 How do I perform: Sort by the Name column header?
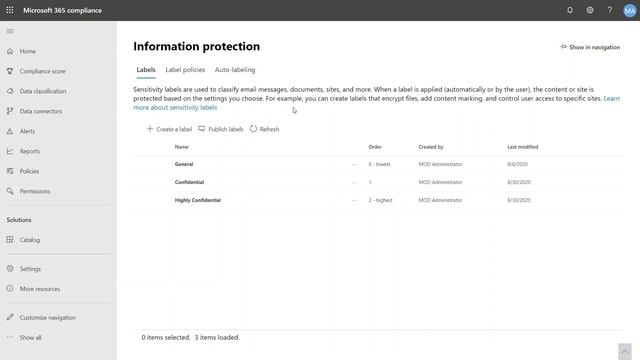(182, 147)
